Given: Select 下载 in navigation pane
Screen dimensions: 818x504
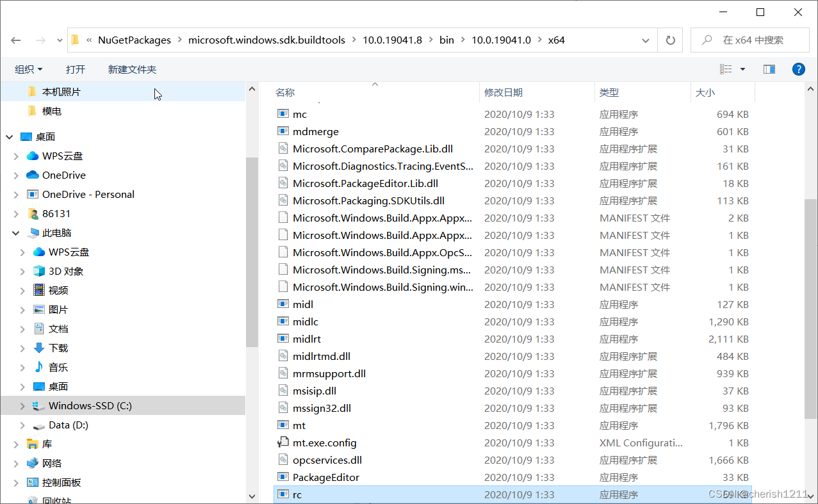Looking at the screenshot, I should tap(58, 348).
